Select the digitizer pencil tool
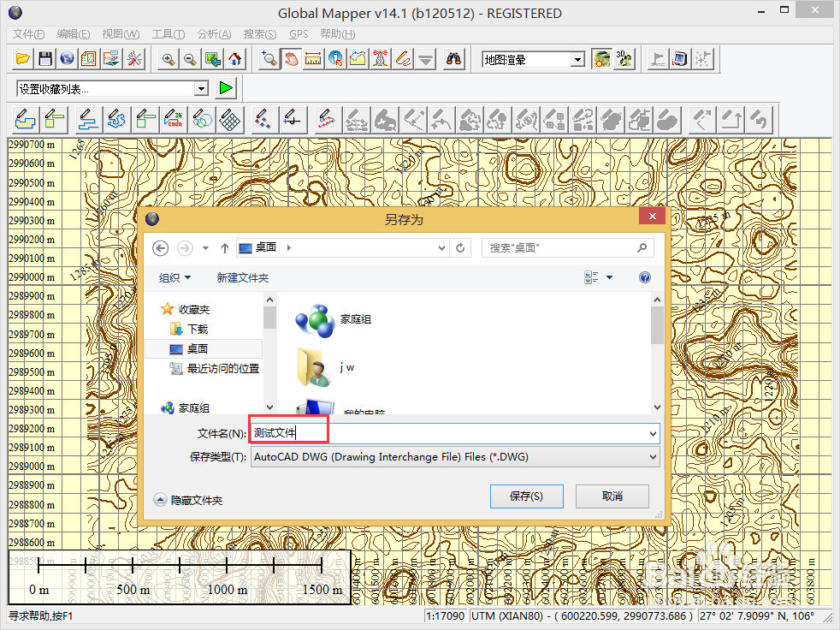The image size is (840, 630). [x=403, y=58]
